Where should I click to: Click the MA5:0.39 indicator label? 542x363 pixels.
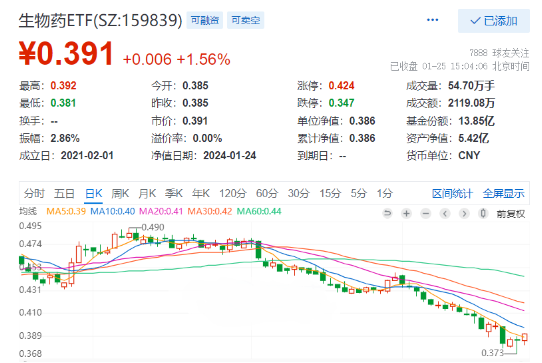[x=66, y=211]
